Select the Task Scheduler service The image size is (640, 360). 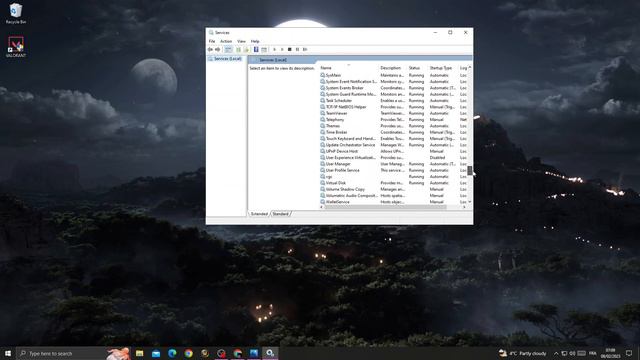click(x=393, y=100)
